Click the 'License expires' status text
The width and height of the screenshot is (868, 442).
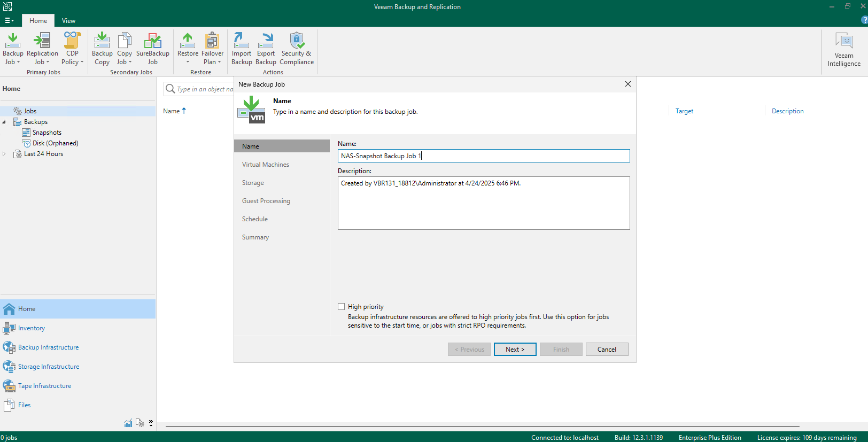pyautogui.click(x=807, y=438)
